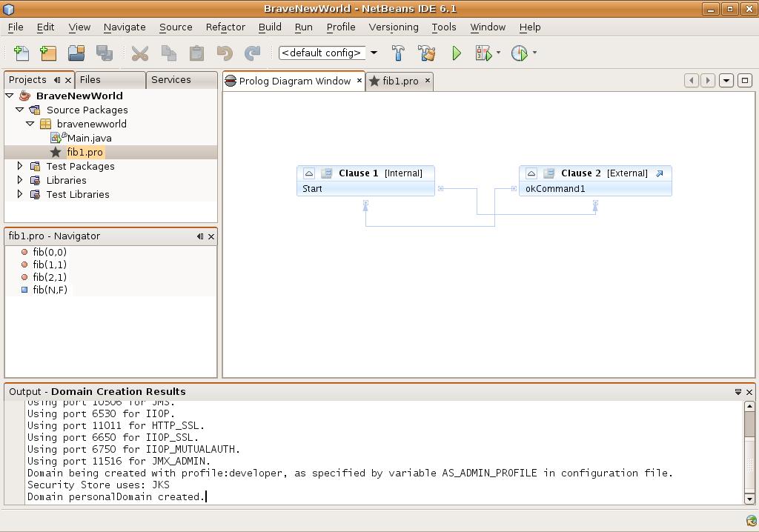The height and width of the screenshot is (532, 759).
Task: Click the New File toolbar icon
Action: tap(21, 53)
